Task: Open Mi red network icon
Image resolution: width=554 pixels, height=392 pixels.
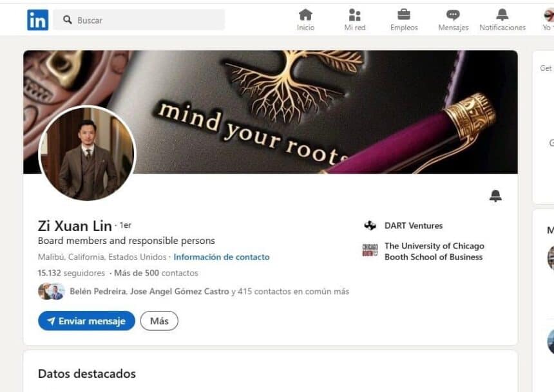Action: [355, 15]
